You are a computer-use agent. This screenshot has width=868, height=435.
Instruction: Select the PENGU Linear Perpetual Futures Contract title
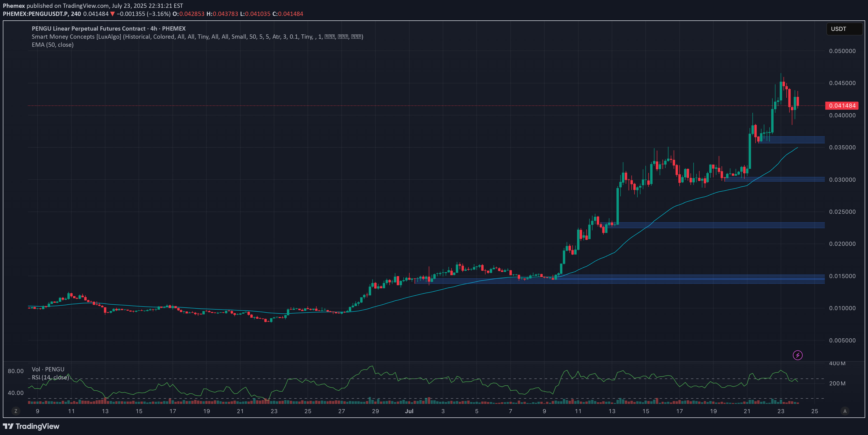[x=108, y=29]
